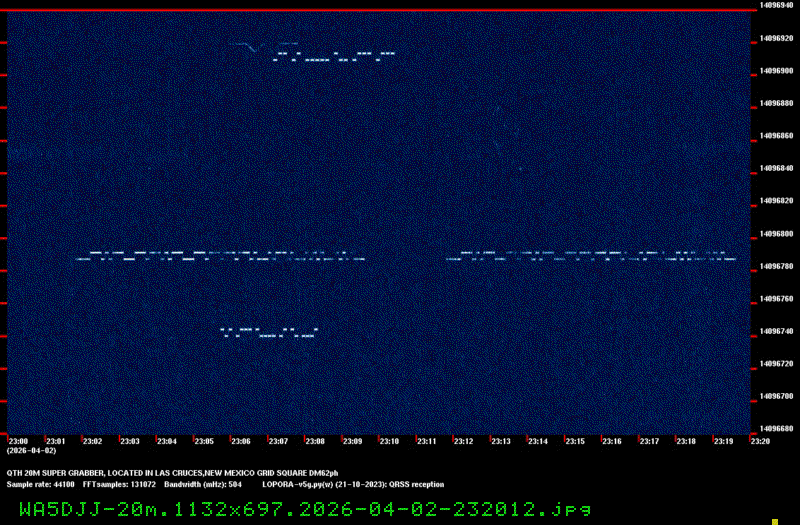
Task: Click the 14096900 frequency scale value
Action: tap(777, 71)
